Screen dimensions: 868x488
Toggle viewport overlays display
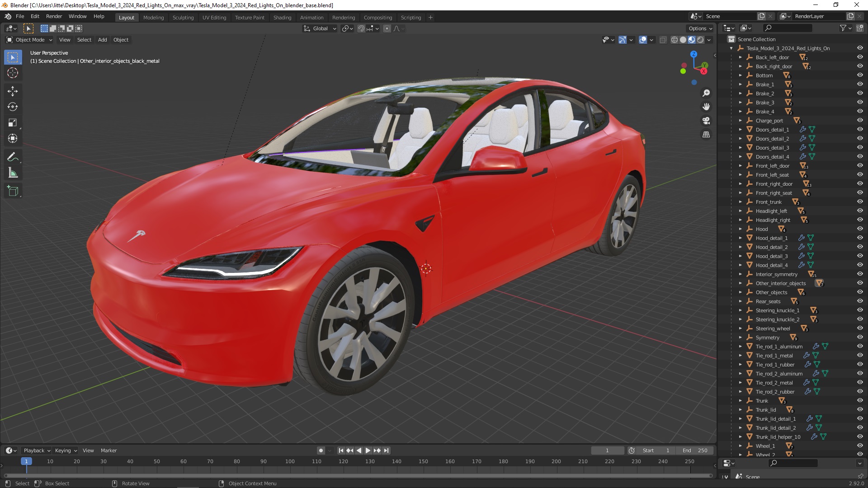tap(643, 40)
